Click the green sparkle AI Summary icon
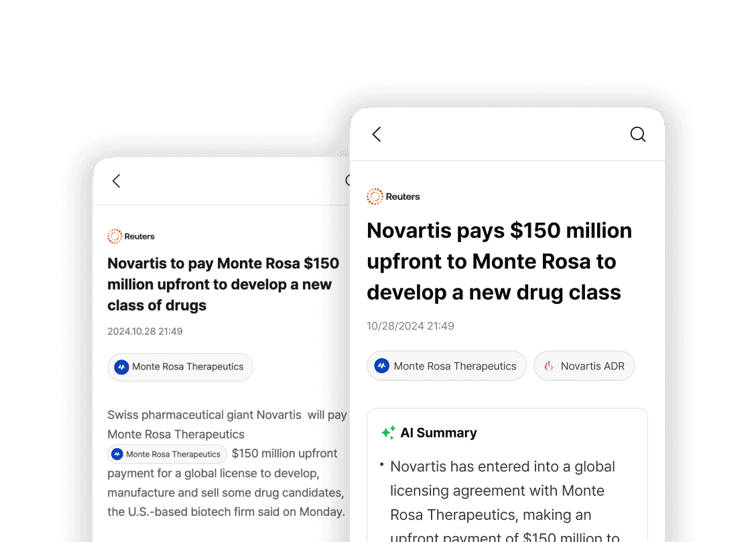756x542 pixels. pos(388,433)
